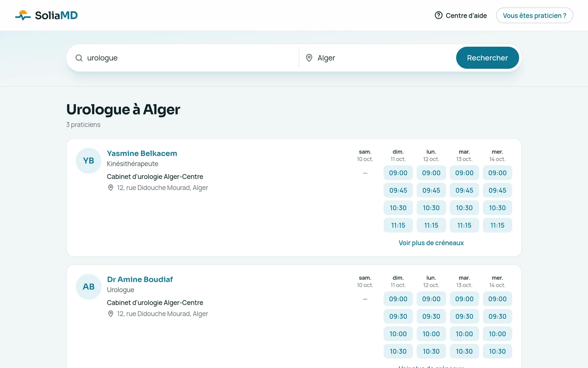This screenshot has width=588, height=368.
Task: Book Dr Amine Boudiaf 09:00 on mer. 14 oct.
Action: point(497,299)
